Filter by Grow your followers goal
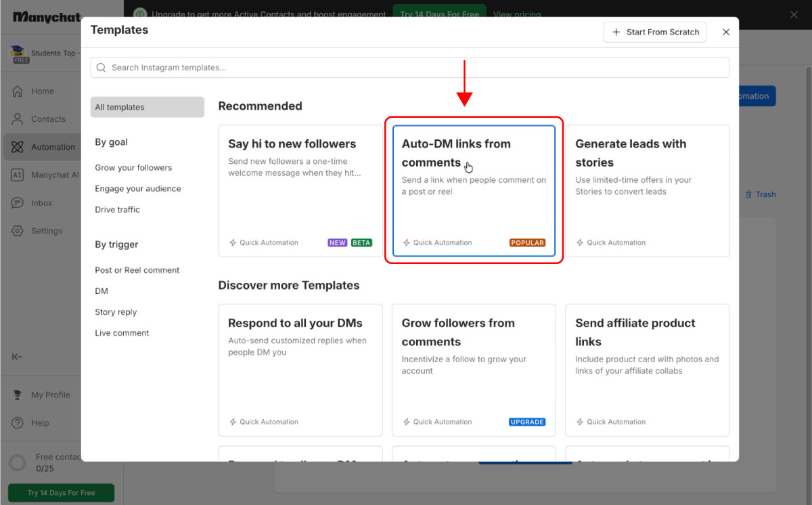Screen dimensions: 812x505 coord(133,168)
